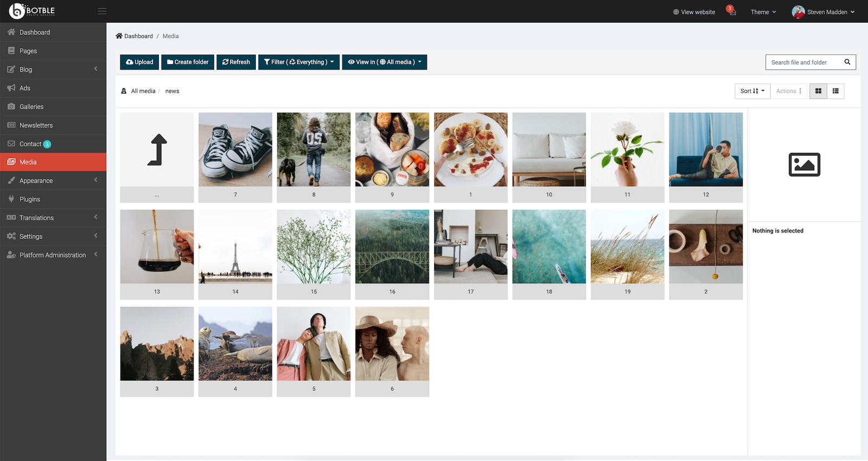Click the Botble logo

click(x=32, y=11)
